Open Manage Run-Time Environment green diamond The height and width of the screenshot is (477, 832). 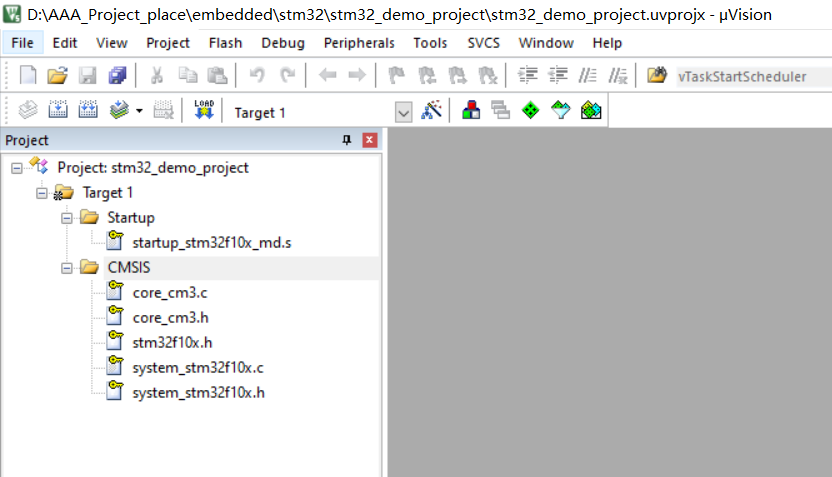coord(531,110)
